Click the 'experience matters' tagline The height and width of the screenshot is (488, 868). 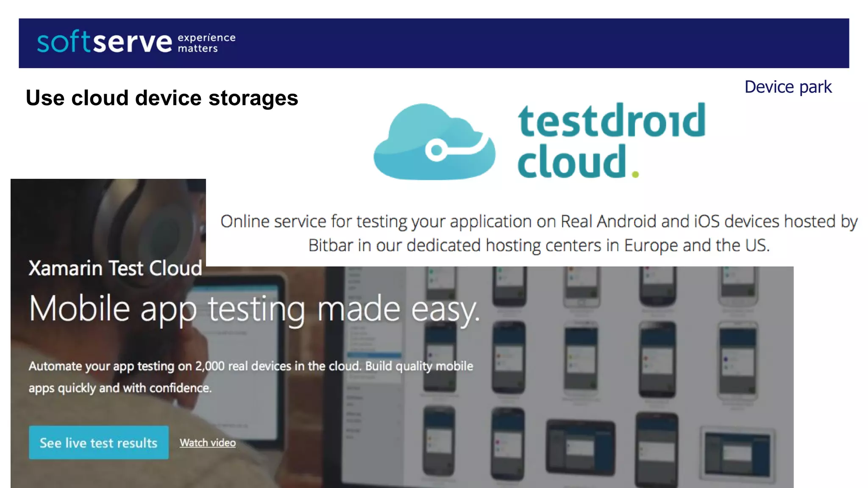[x=206, y=43]
